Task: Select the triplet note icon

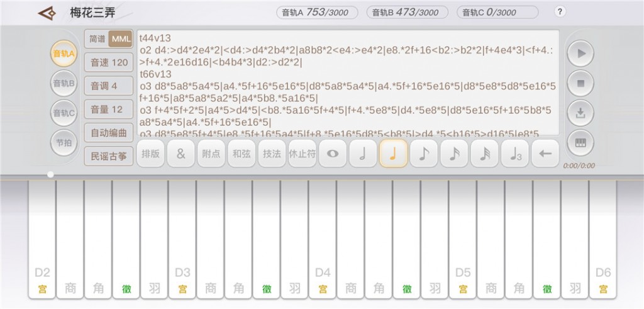Action: (x=514, y=154)
